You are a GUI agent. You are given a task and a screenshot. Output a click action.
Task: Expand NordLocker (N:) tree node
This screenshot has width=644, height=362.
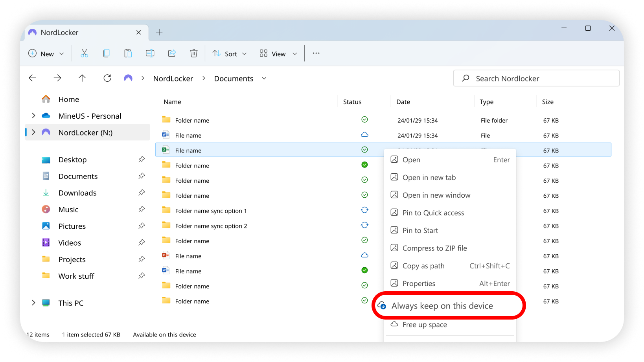click(x=33, y=132)
